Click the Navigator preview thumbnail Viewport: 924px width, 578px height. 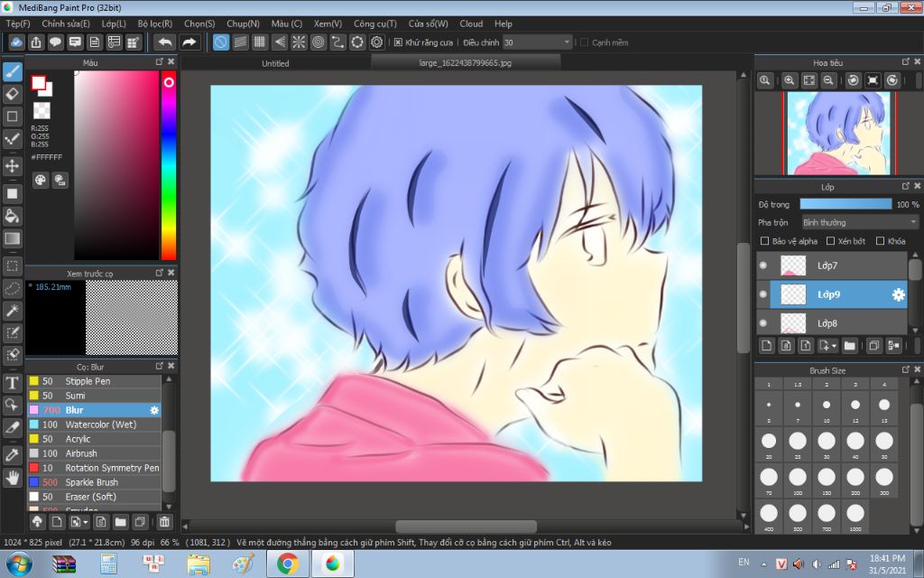(838, 134)
